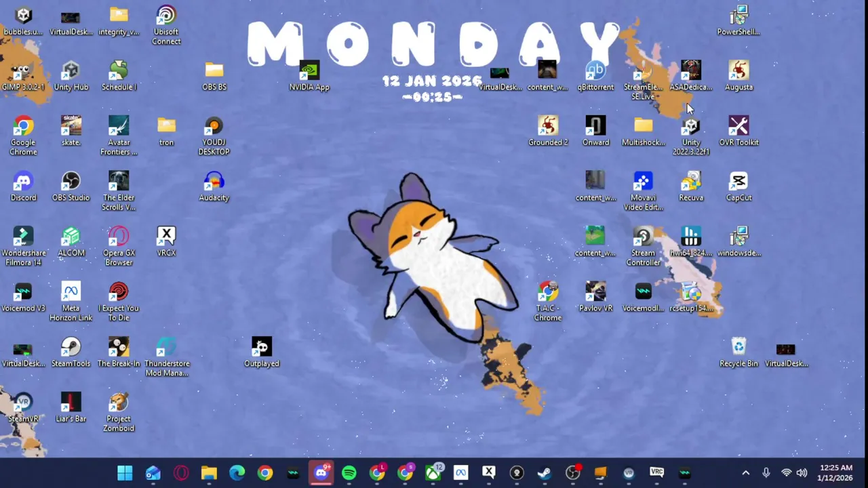Click the Schedule I game shortcut
868x488 pixels.
click(119, 76)
